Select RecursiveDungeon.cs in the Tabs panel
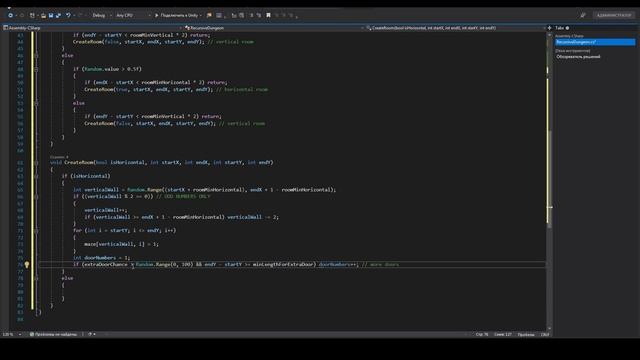The height and width of the screenshot is (360, 640). (595, 42)
